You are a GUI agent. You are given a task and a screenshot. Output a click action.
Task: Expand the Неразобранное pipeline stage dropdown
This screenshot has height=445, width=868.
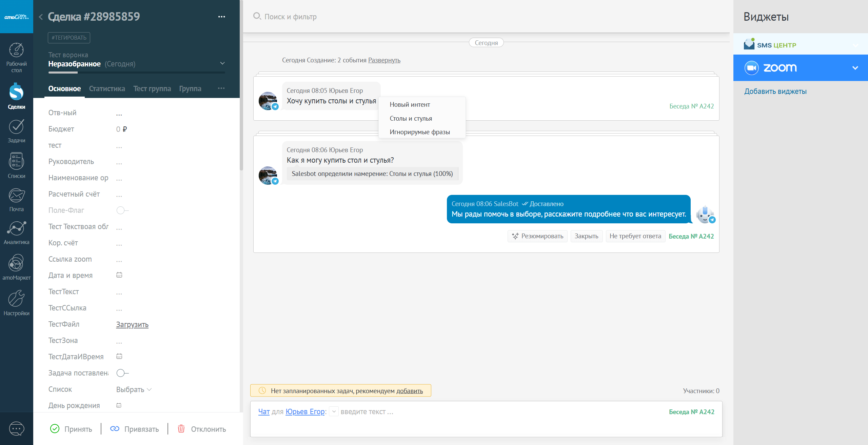point(222,63)
